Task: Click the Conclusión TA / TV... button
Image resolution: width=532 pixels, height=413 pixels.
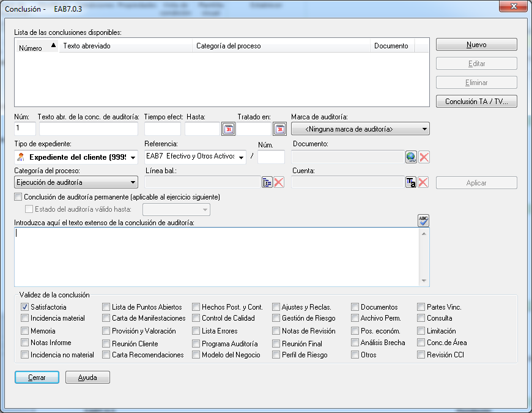Action: click(x=476, y=101)
